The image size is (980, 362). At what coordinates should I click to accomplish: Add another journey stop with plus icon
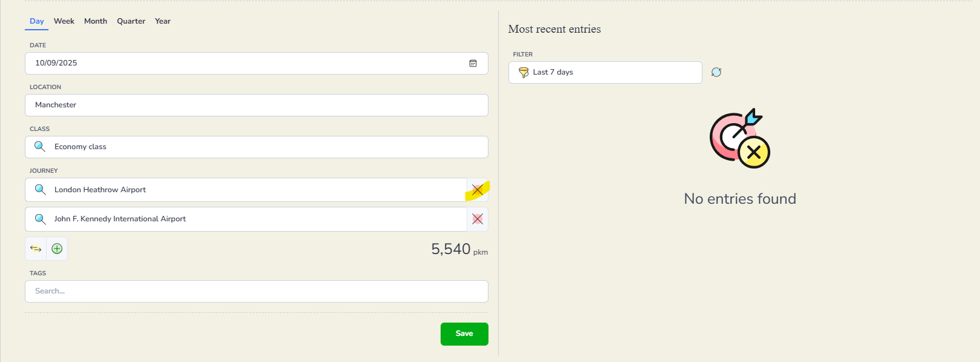pos(57,249)
